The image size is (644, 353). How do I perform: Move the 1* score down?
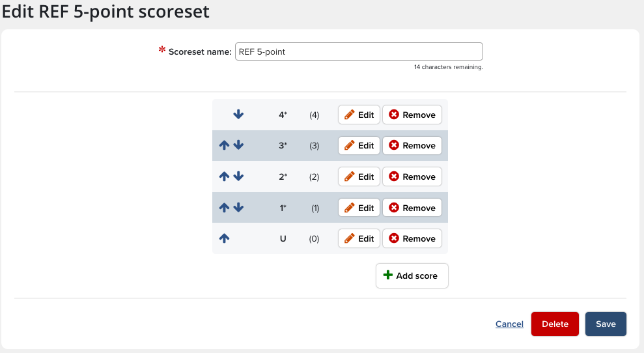click(238, 208)
